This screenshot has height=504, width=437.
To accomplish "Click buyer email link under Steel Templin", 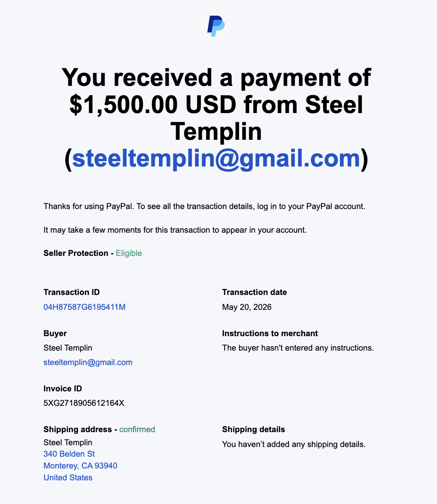I will 88,362.
